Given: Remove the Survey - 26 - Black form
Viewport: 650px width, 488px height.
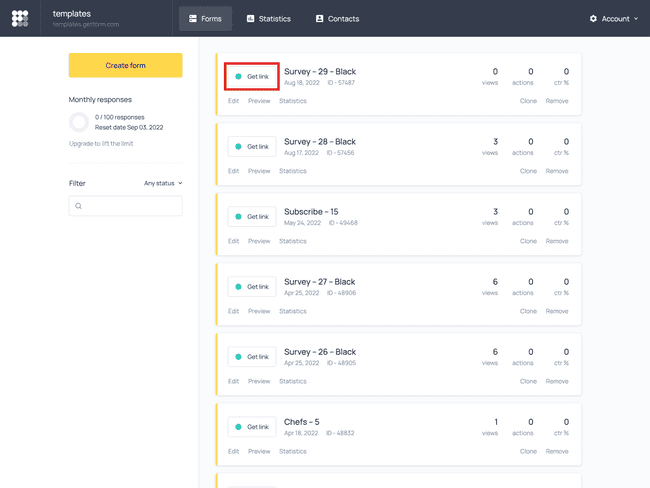Looking at the screenshot, I should tap(557, 381).
